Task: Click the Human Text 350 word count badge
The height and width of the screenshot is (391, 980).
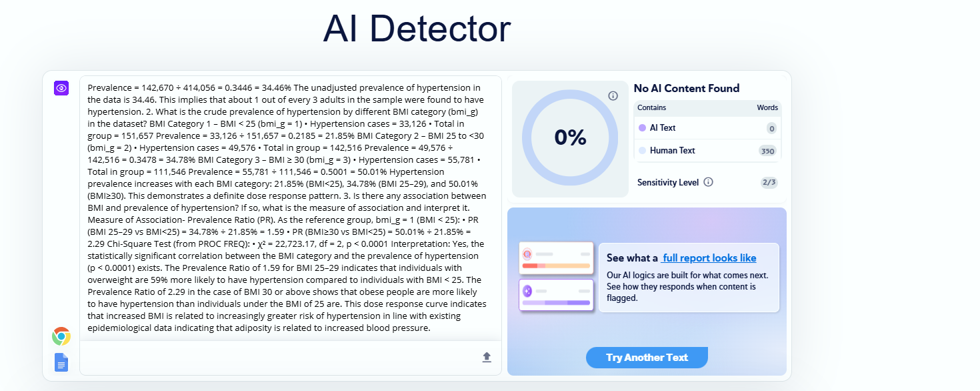Action: tap(768, 151)
